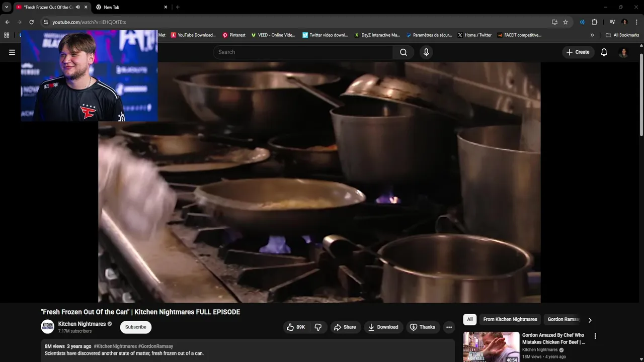The image size is (644, 362).
Task: Show hidden bookmarks overflow chevron
Action: [592, 35]
